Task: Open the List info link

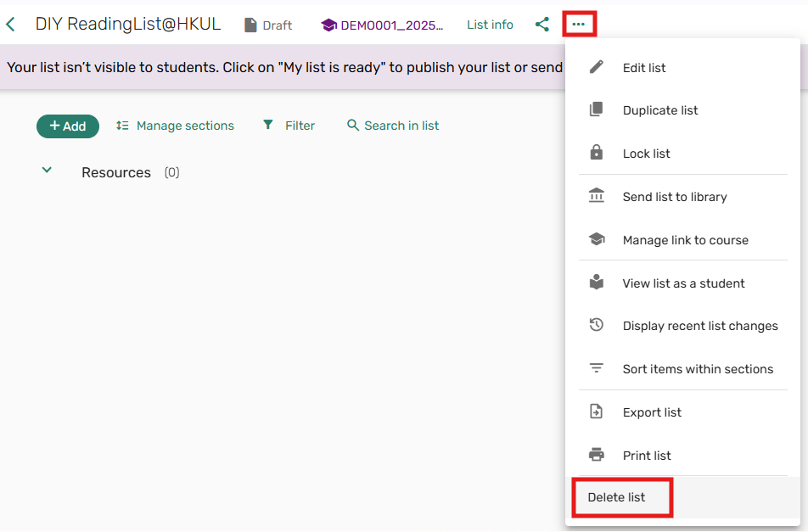Action: click(490, 25)
